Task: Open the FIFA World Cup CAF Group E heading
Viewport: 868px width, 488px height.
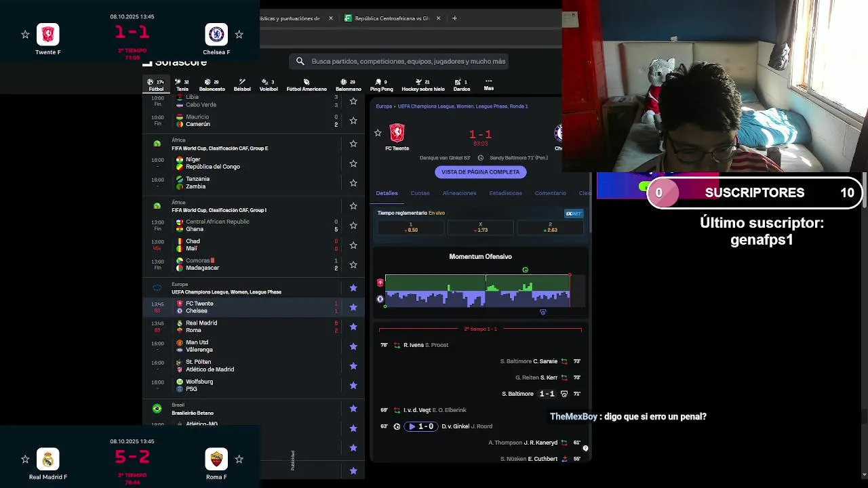Action: tap(220, 148)
